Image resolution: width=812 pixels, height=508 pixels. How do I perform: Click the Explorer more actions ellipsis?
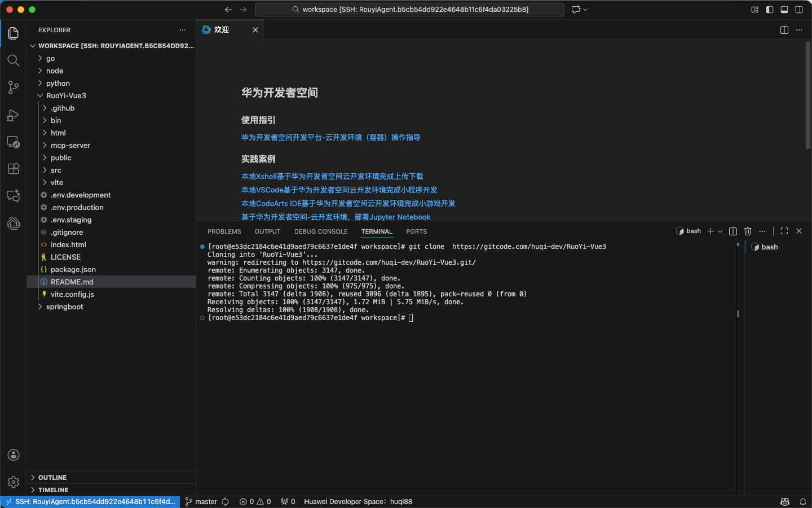click(x=183, y=30)
